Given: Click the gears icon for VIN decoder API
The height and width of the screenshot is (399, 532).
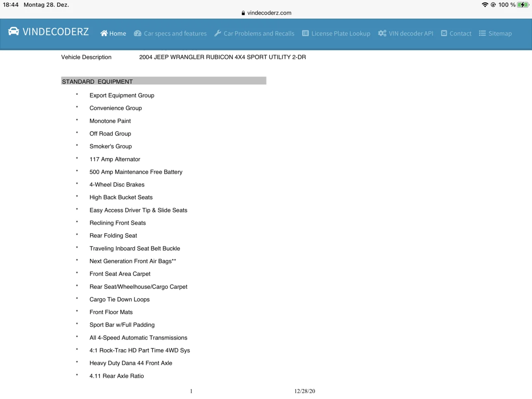Looking at the screenshot, I should coord(382,33).
